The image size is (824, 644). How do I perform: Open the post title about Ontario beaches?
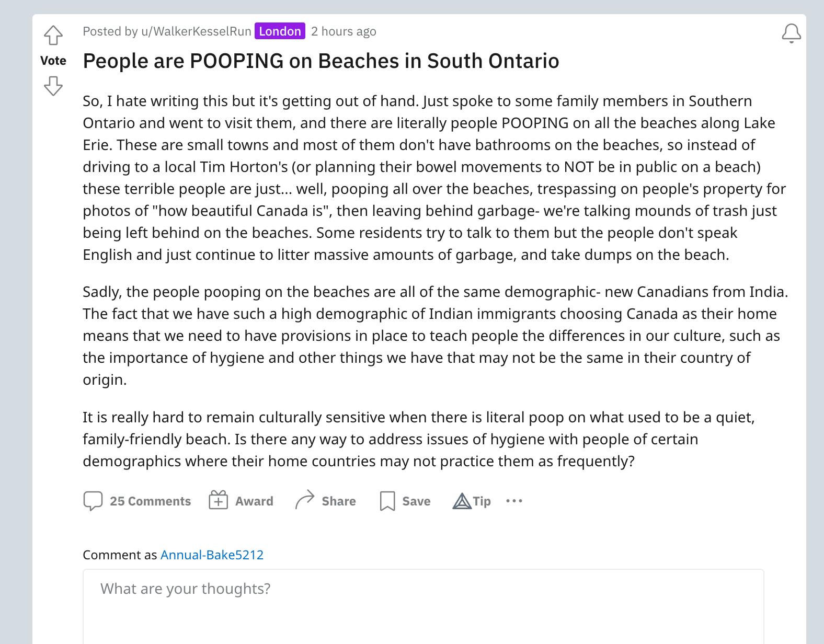point(321,61)
